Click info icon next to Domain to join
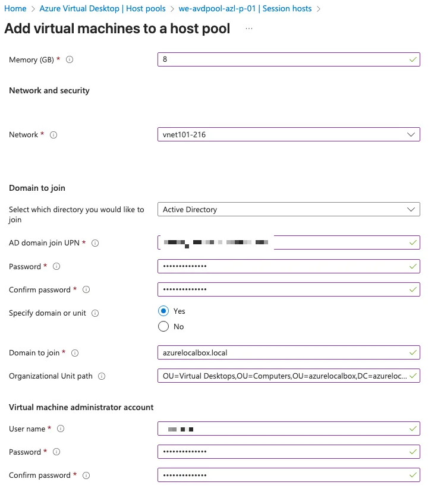447x504 pixels. click(x=75, y=353)
